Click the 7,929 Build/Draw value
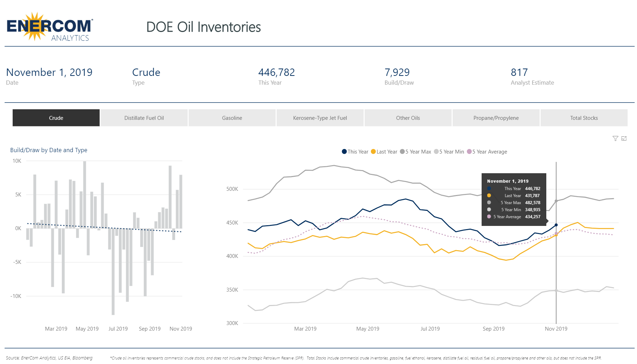Viewport: 637px width, 364px height. [397, 72]
